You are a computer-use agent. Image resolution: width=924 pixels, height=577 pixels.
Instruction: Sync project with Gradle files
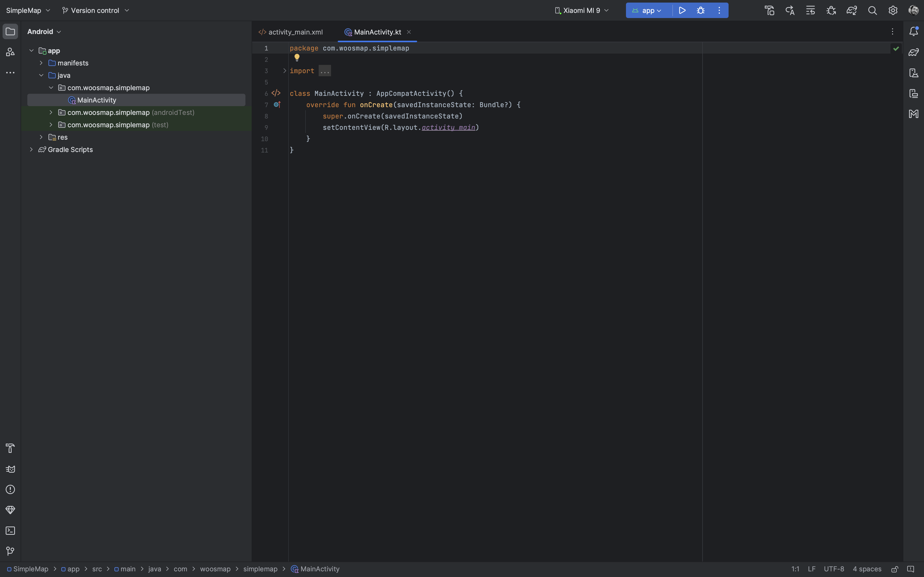(x=852, y=10)
